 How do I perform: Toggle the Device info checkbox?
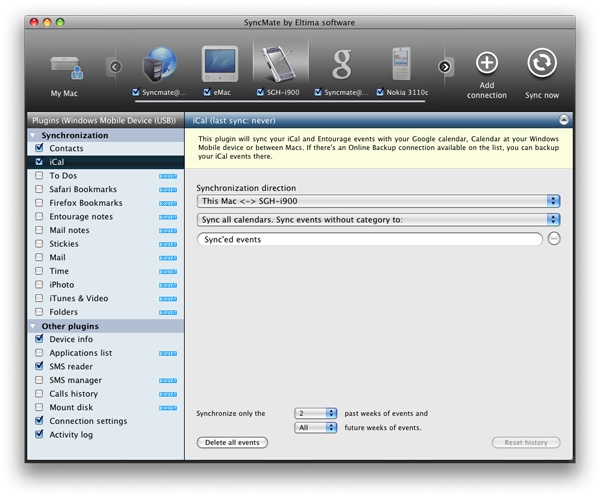coord(39,339)
